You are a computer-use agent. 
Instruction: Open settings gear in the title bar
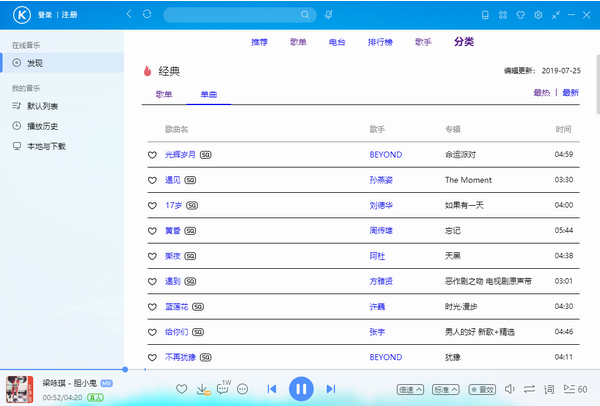tap(538, 15)
